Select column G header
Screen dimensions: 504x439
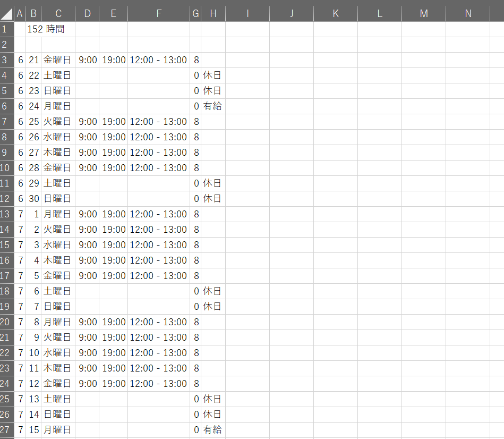point(195,13)
